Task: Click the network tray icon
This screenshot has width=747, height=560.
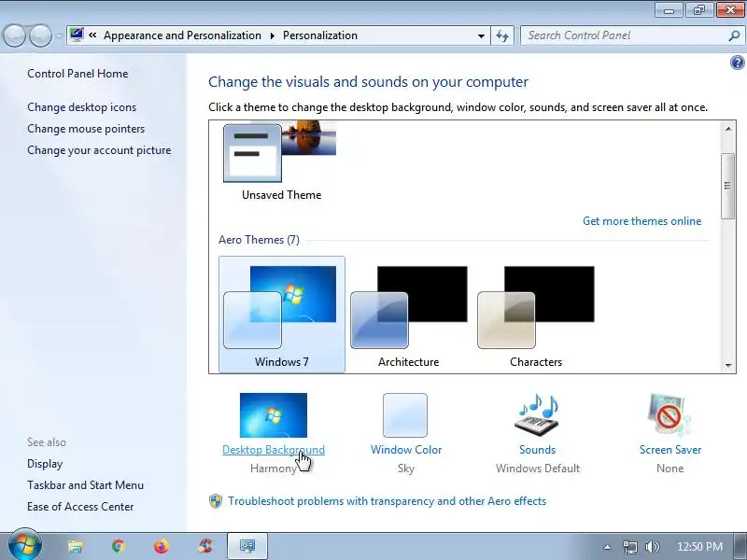Action: (x=629, y=547)
